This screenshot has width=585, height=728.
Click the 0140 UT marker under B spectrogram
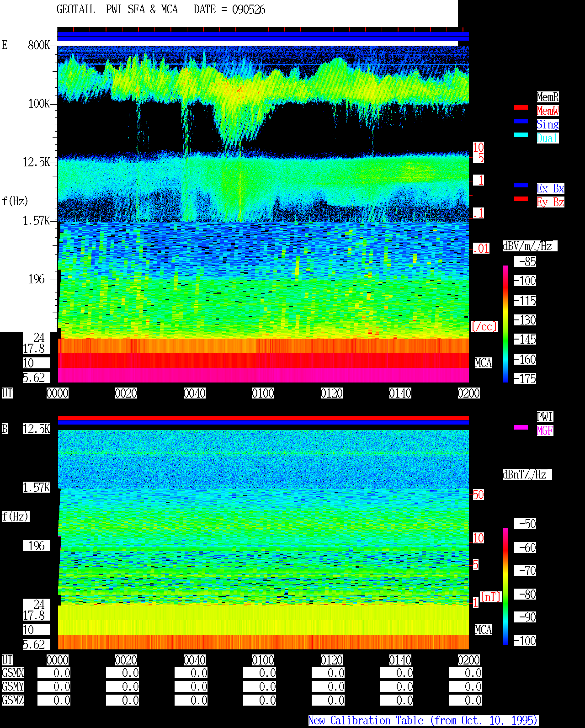(x=400, y=660)
